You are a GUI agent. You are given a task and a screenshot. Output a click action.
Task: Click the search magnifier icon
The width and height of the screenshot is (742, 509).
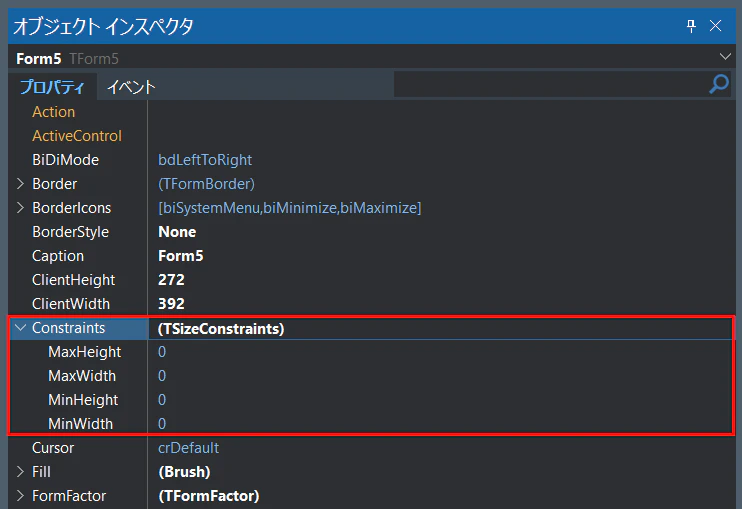click(x=719, y=84)
